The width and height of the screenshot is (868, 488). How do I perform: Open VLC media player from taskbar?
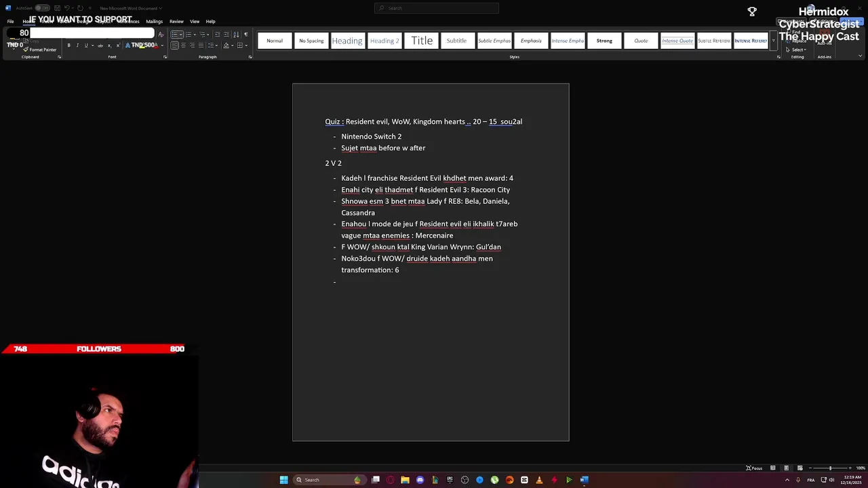click(539, 480)
